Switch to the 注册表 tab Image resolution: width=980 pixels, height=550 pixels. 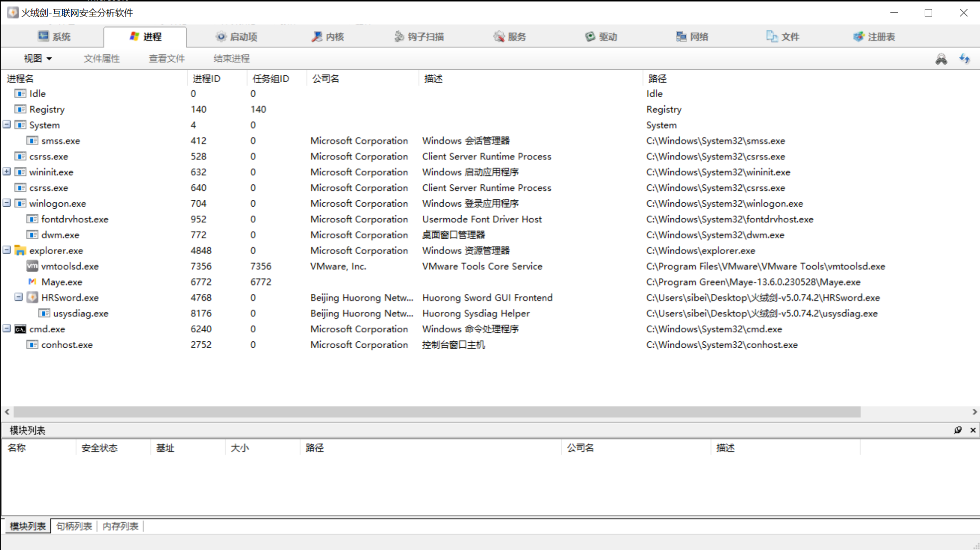[874, 36]
